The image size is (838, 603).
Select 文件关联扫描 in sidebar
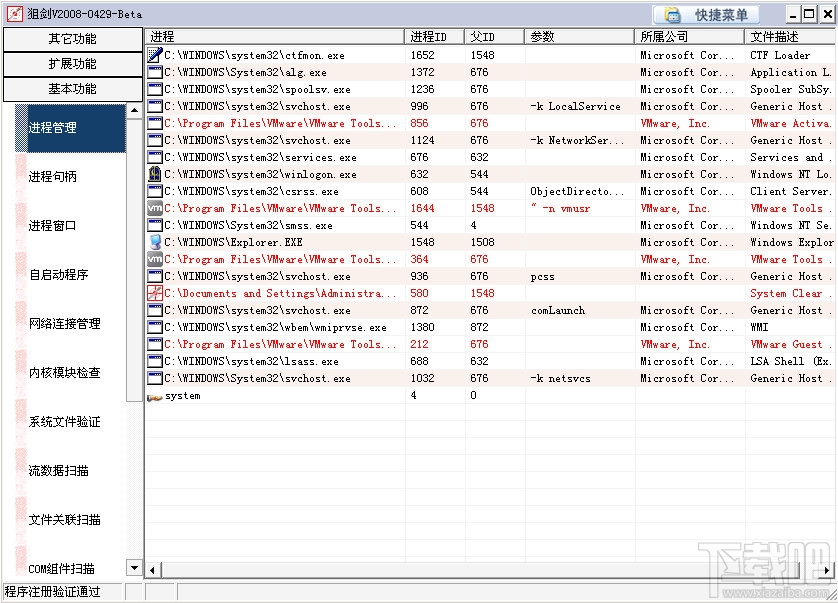pyautogui.click(x=65, y=520)
